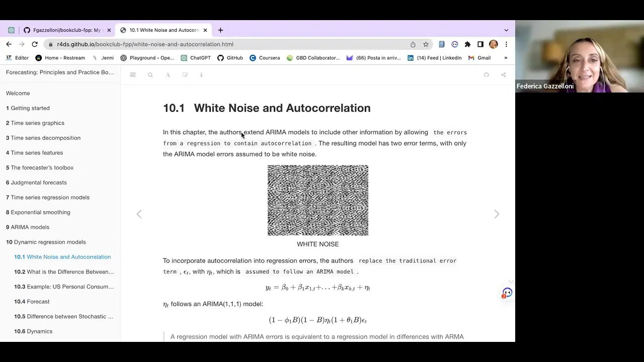Open the GitHub bookmark
This screenshot has height=362, width=644.
(x=230, y=58)
